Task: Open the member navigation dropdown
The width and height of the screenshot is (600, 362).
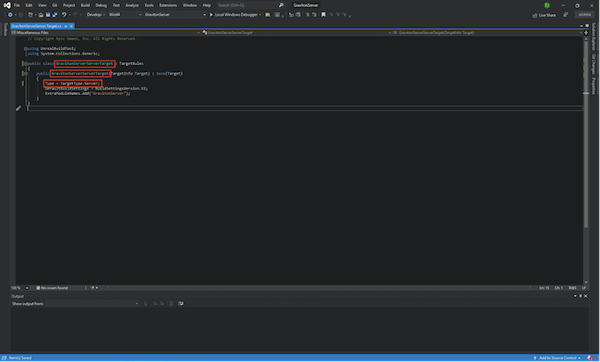Action: click(488, 33)
